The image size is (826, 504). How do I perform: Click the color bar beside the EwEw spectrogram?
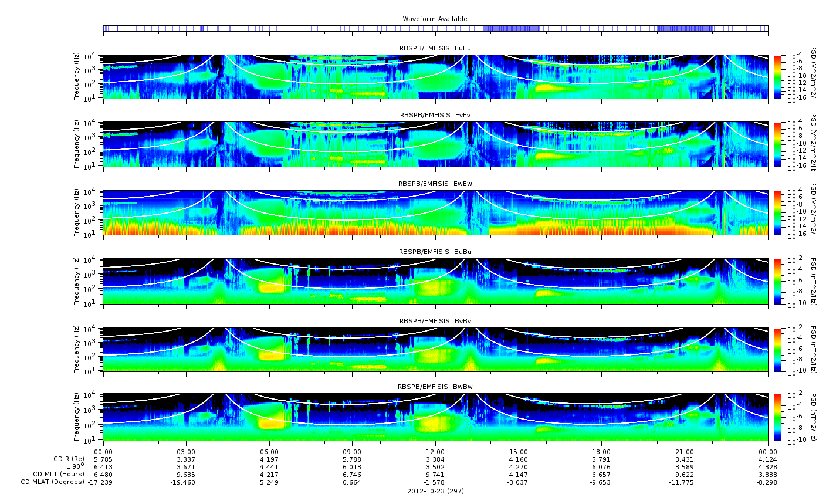point(778,213)
